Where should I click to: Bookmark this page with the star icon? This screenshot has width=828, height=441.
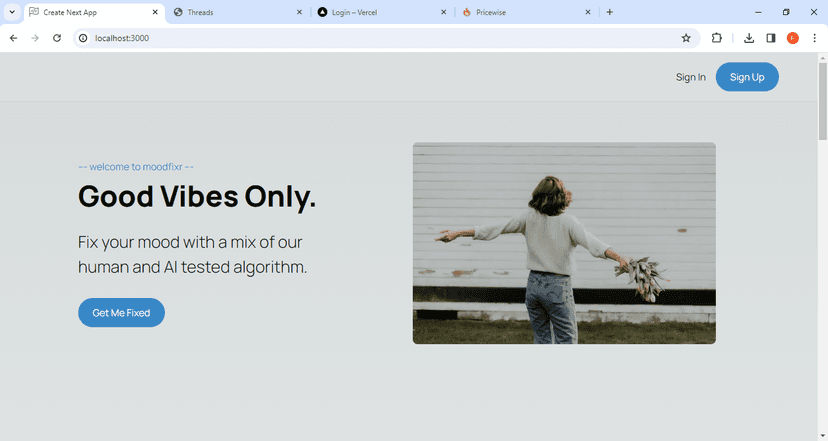686,38
